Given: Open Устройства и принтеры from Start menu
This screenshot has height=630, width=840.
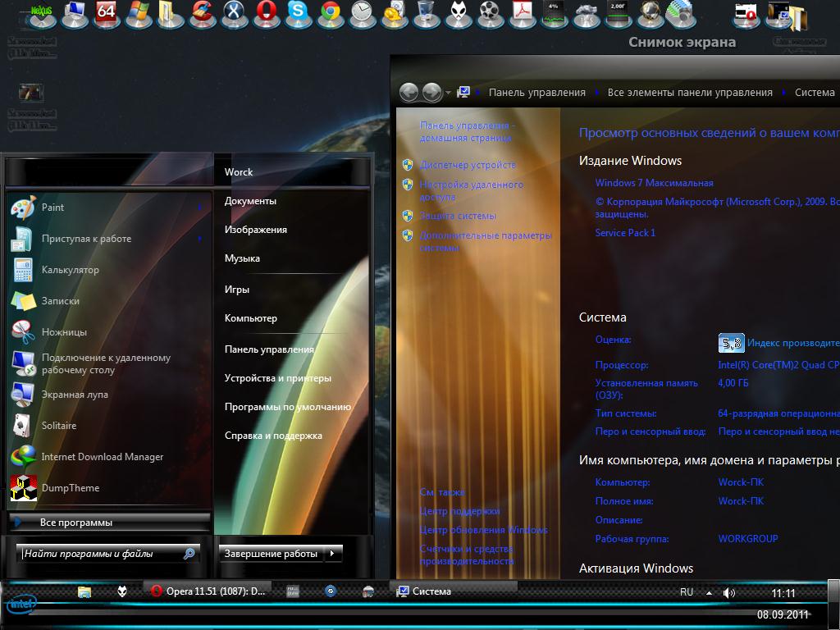Looking at the screenshot, I should pyautogui.click(x=277, y=378).
